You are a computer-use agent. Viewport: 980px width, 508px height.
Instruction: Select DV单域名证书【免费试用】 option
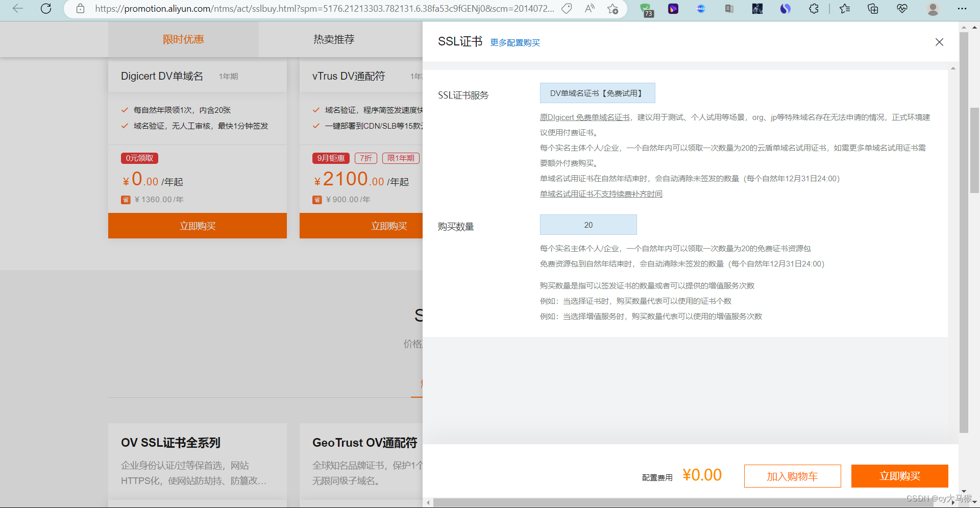click(597, 93)
